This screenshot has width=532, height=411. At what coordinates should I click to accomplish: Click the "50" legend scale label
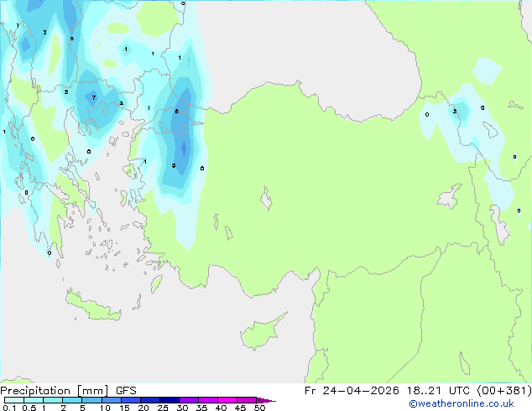pyautogui.click(x=259, y=408)
